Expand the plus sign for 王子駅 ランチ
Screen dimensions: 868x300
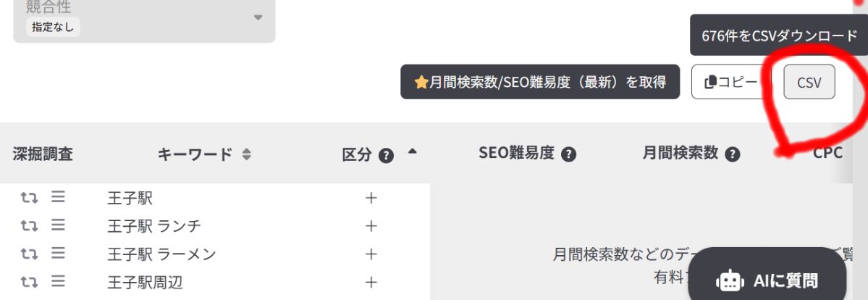371,226
